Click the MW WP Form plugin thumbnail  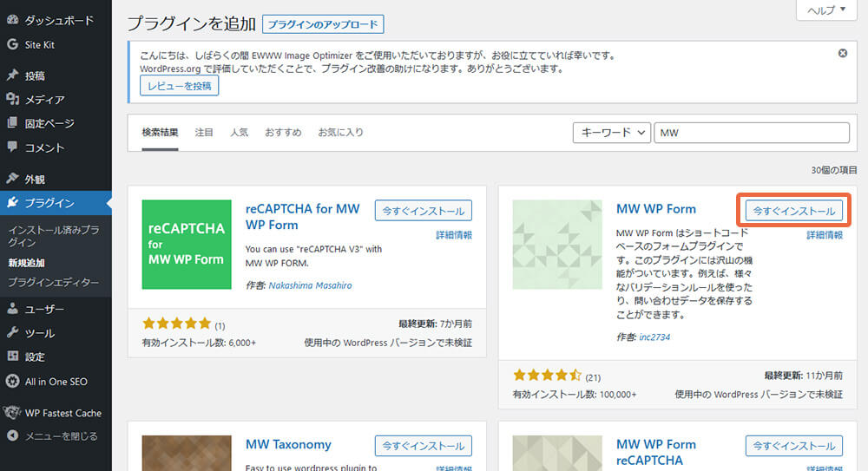(x=557, y=245)
